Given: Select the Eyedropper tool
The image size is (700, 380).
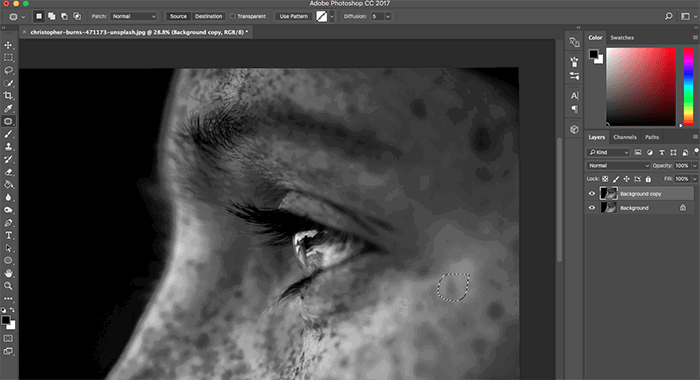Looking at the screenshot, I should coord(8,109).
